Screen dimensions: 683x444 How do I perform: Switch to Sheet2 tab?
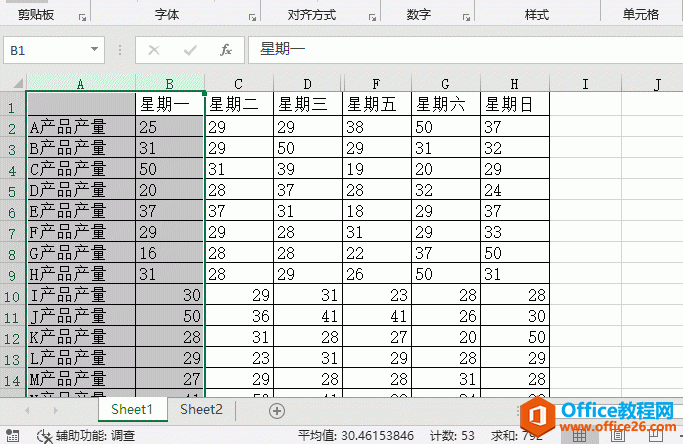(x=201, y=410)
